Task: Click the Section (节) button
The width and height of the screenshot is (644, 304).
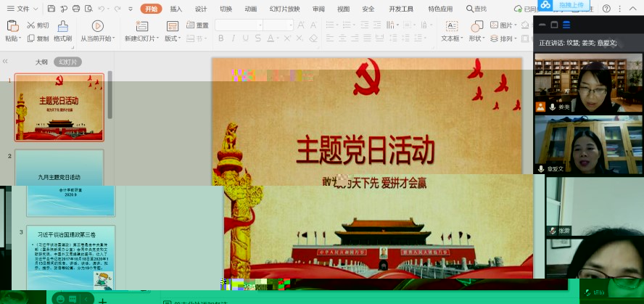Action: coord(197,38)
